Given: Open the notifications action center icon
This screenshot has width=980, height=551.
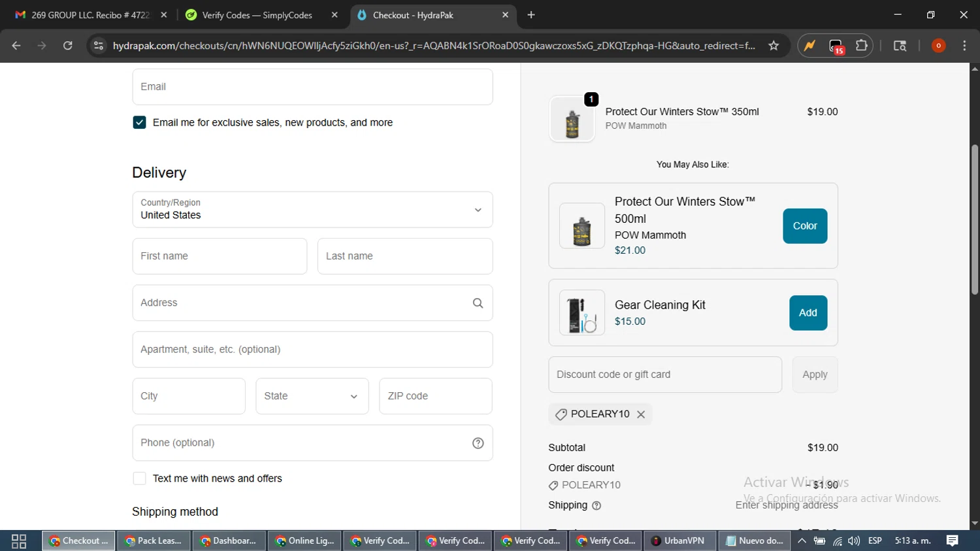Looking at the screenshot, I should coord(953,541).
